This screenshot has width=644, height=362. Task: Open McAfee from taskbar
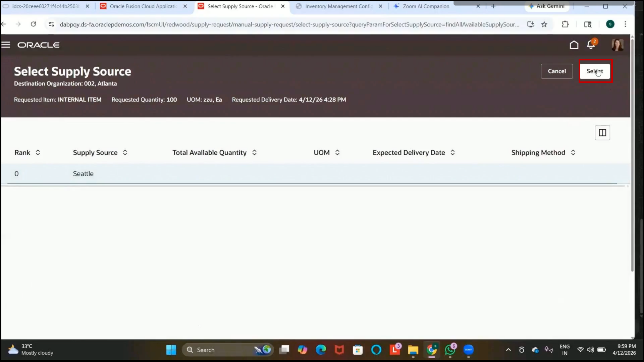[339, 350]
